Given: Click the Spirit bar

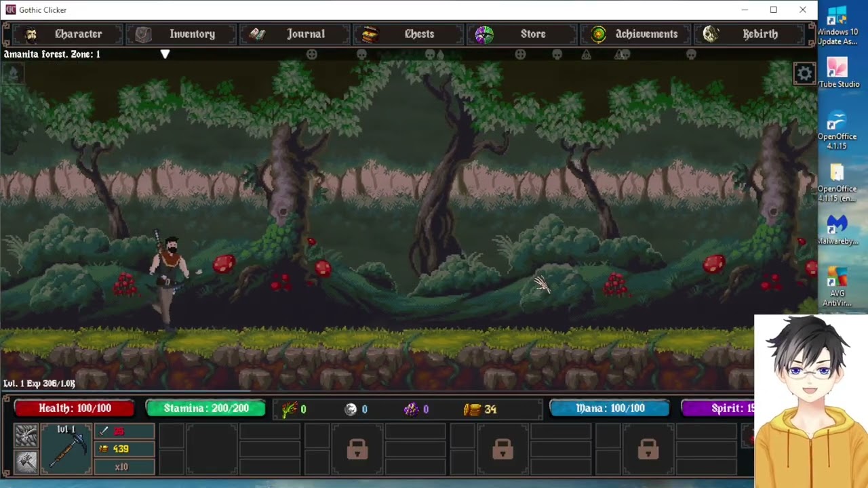Looking at the screenshot, I should (717, 408).
